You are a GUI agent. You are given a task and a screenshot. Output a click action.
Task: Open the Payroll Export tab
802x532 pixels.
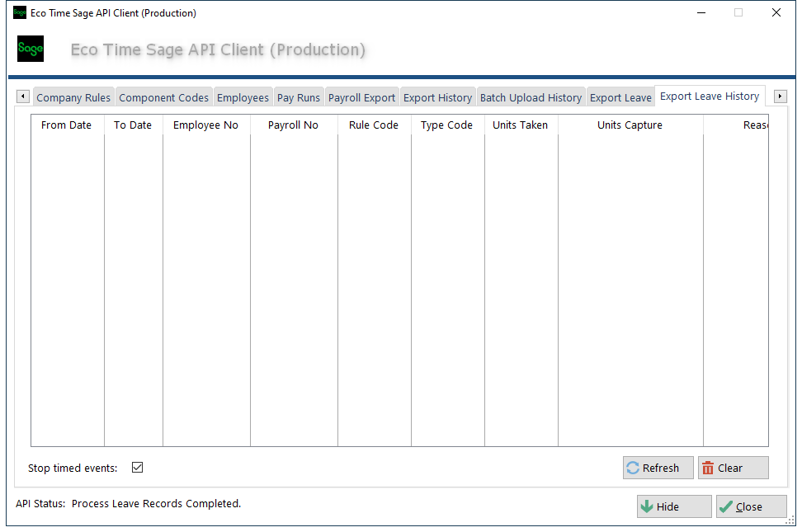[x=361, y=97]
